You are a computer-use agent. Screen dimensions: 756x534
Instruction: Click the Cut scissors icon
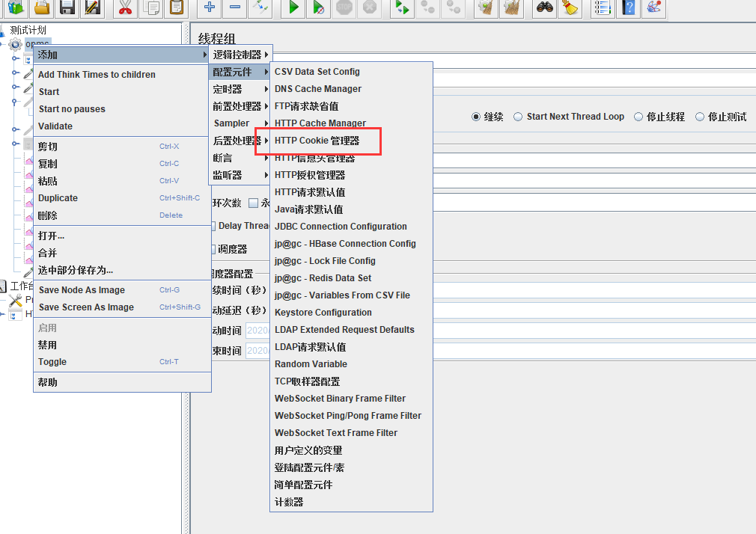(124, 8)
